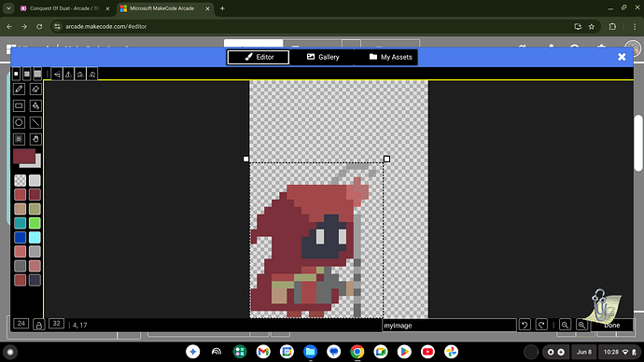The image size is (644, 362).
Task: Click the page vertical scrollbar
Action: (x=638, y=144)
